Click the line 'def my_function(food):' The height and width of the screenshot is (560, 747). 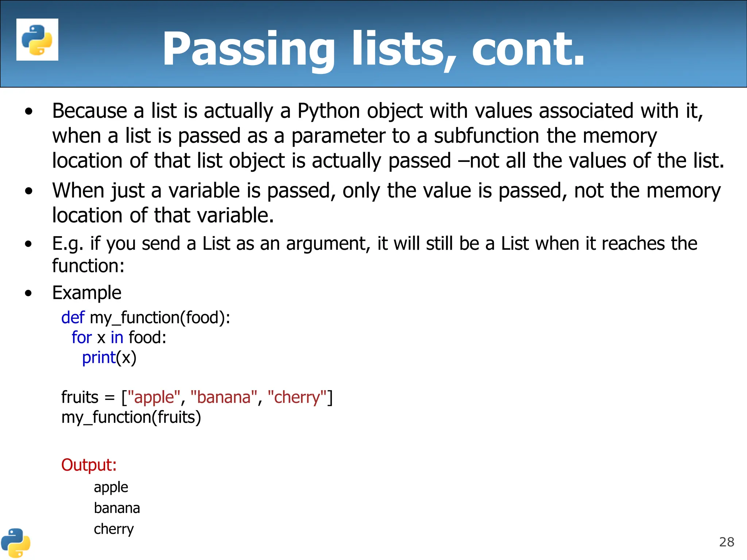click(x=146, y=318)
